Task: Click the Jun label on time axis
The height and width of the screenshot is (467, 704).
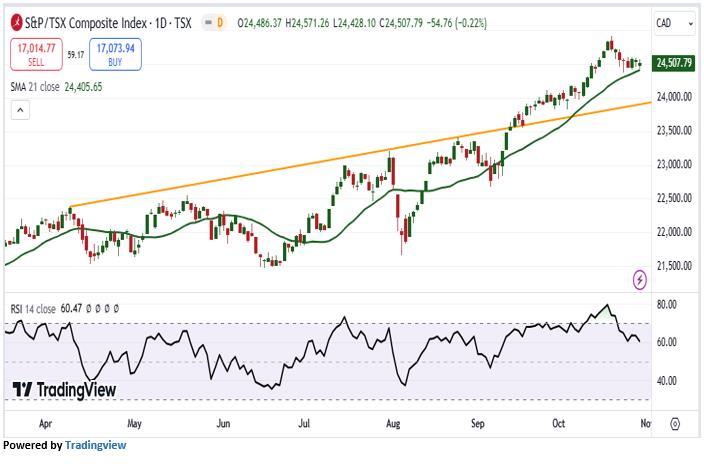Action: [x=223, y=423]
